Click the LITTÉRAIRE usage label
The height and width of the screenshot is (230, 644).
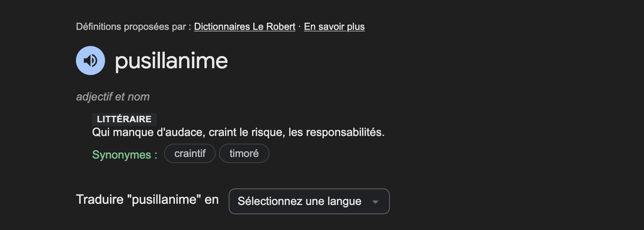[124, 119]
